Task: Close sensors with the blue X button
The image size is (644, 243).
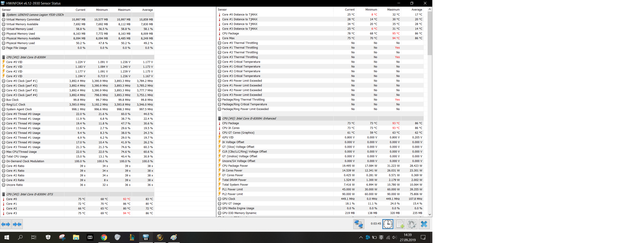Action: coord(424,224)
